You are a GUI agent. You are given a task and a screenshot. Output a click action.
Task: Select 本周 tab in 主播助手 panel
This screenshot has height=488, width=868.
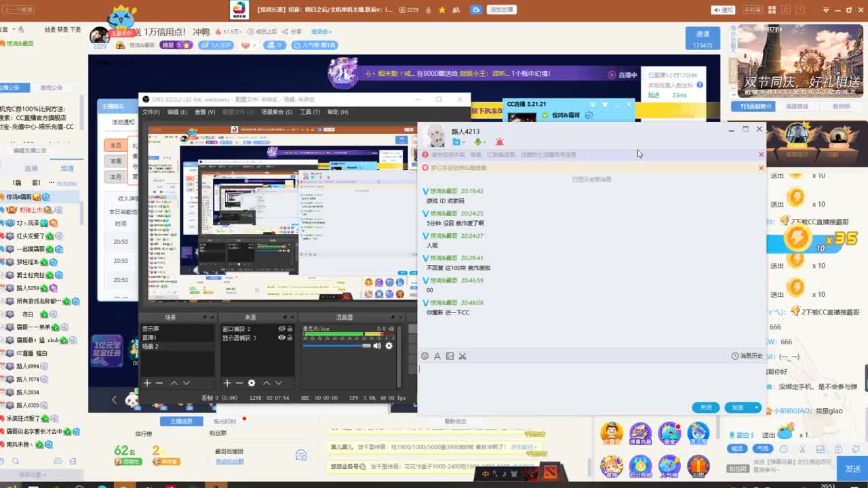pyautogui.click(x=116, y=161)
